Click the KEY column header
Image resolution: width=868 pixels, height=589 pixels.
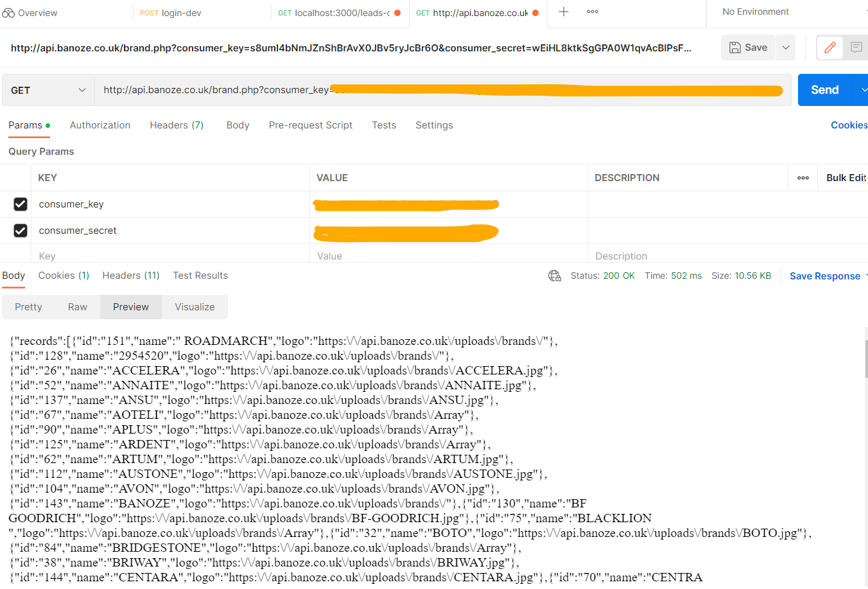point(48,178)
